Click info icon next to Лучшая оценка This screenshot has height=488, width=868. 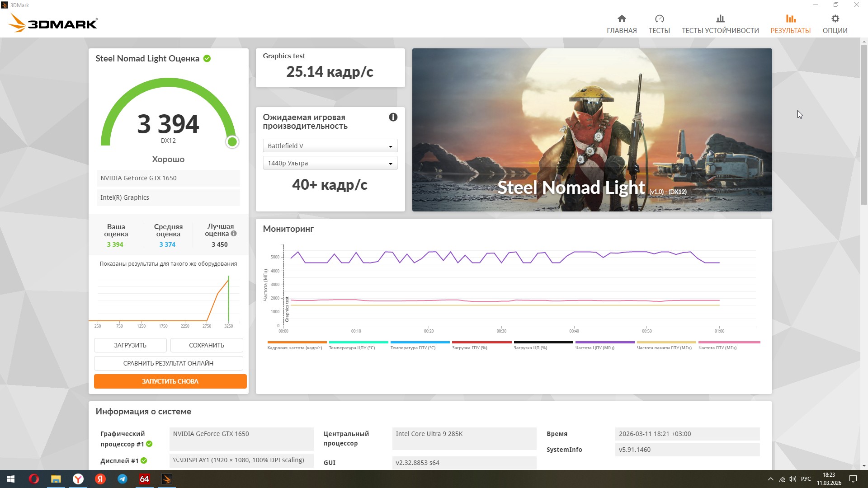point(234,234)
